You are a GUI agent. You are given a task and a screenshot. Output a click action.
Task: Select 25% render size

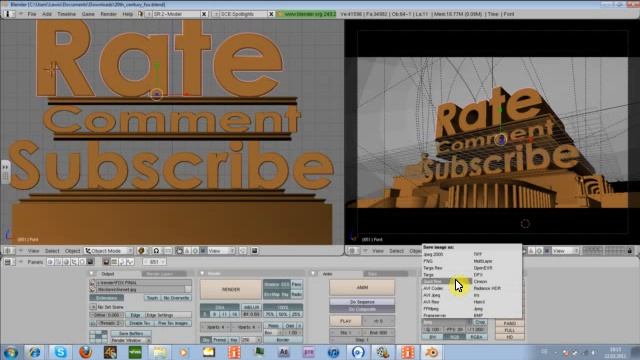point(296,314)
